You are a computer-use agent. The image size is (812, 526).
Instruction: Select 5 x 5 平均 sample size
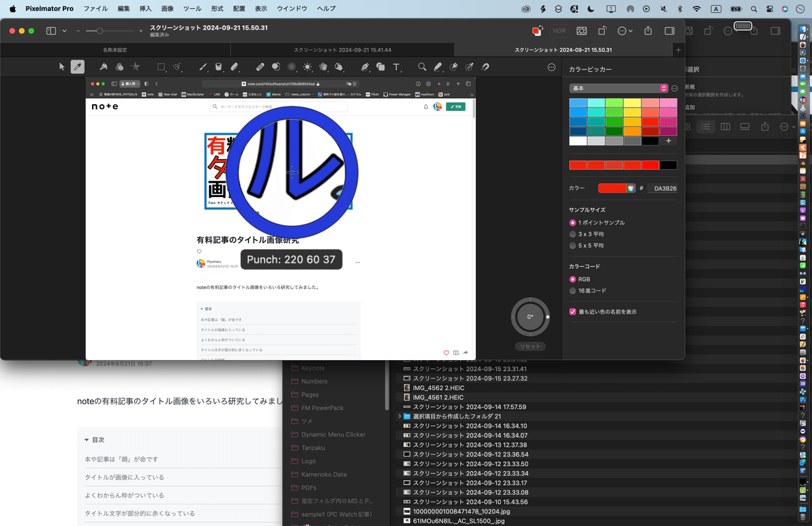[x=573, y=245]
